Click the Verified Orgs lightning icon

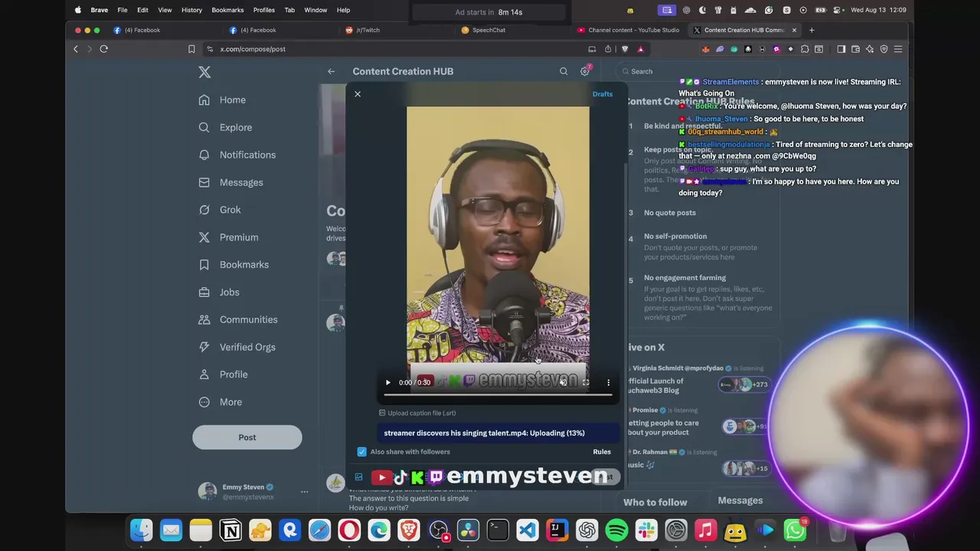click(x=204, y=347)
